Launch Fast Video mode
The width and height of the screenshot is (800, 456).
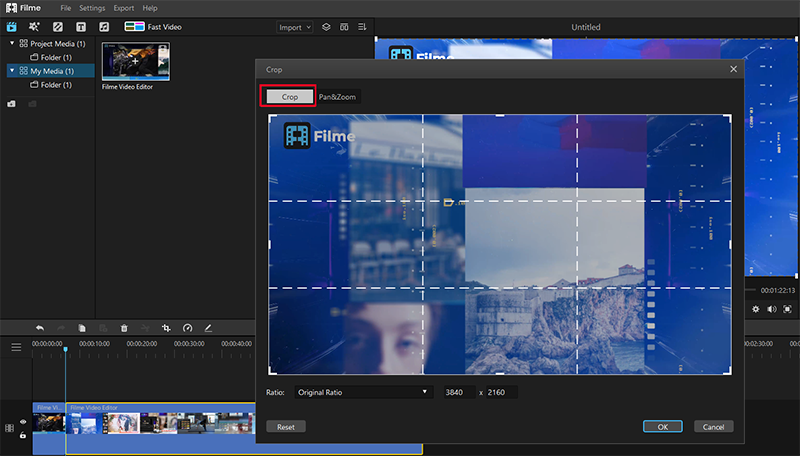pyautogui.click(x=153, y=27)
